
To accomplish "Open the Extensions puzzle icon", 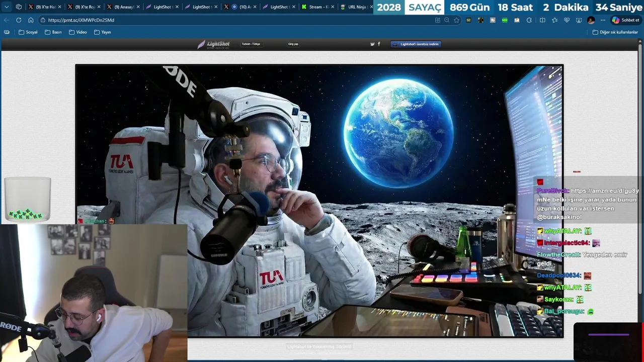I will coord(529,20).
